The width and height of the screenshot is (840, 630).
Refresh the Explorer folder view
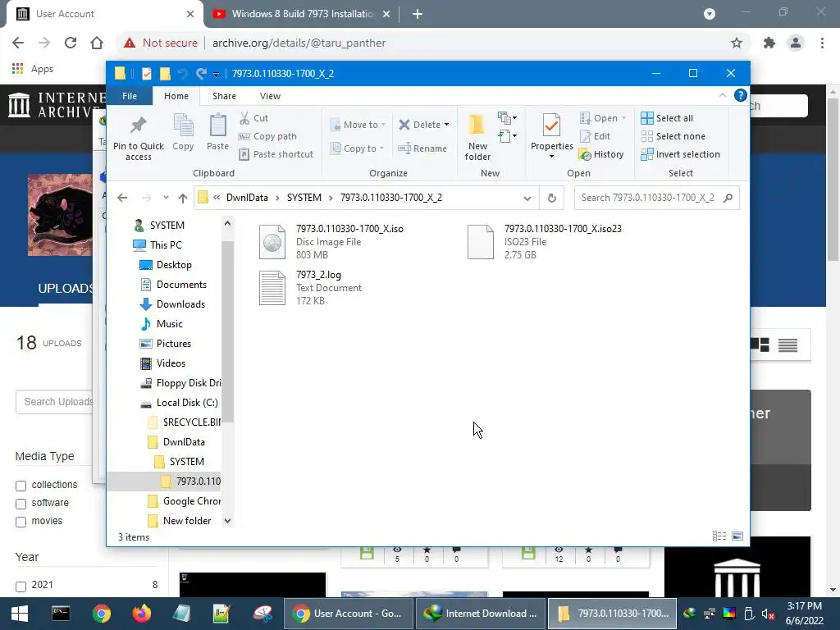pos(552,199)
